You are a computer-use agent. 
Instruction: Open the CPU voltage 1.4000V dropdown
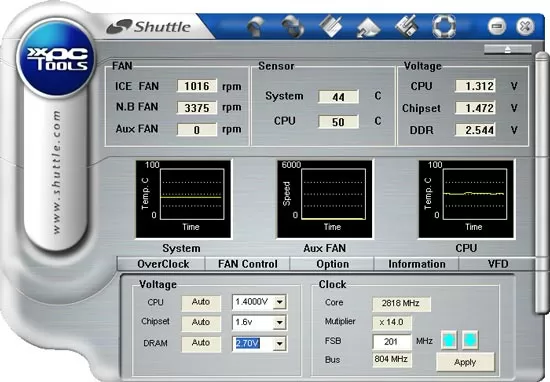(280, 302)
